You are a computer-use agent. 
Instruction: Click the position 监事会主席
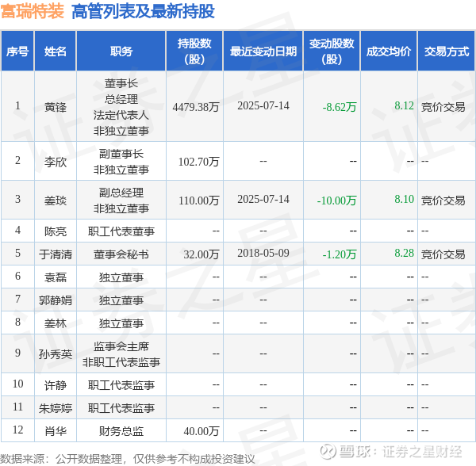click(x=121, y=346)
